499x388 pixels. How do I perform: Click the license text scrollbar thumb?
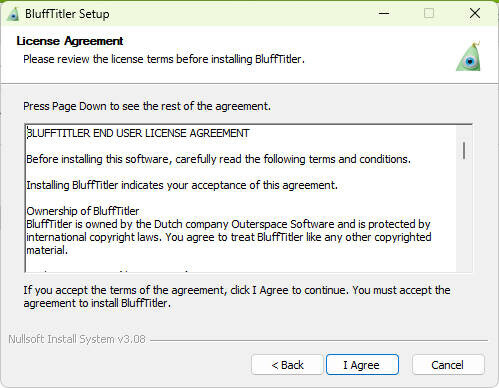coord(464,151)
